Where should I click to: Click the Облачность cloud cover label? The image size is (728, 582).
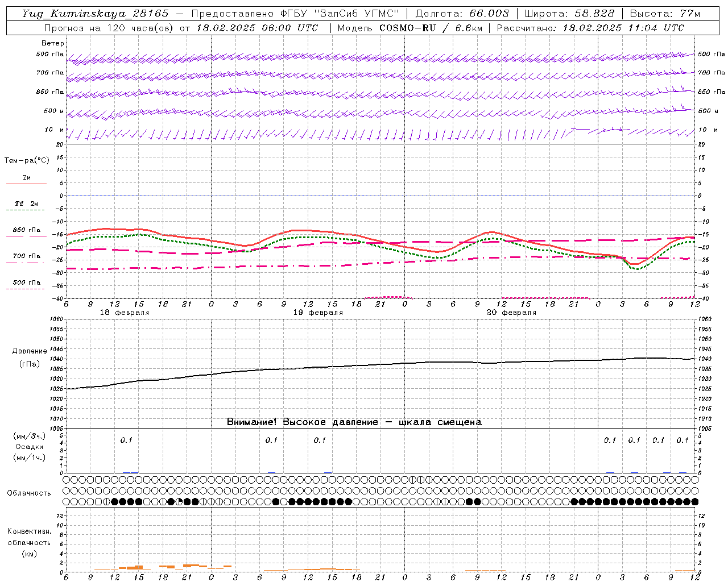coord(29,493)
